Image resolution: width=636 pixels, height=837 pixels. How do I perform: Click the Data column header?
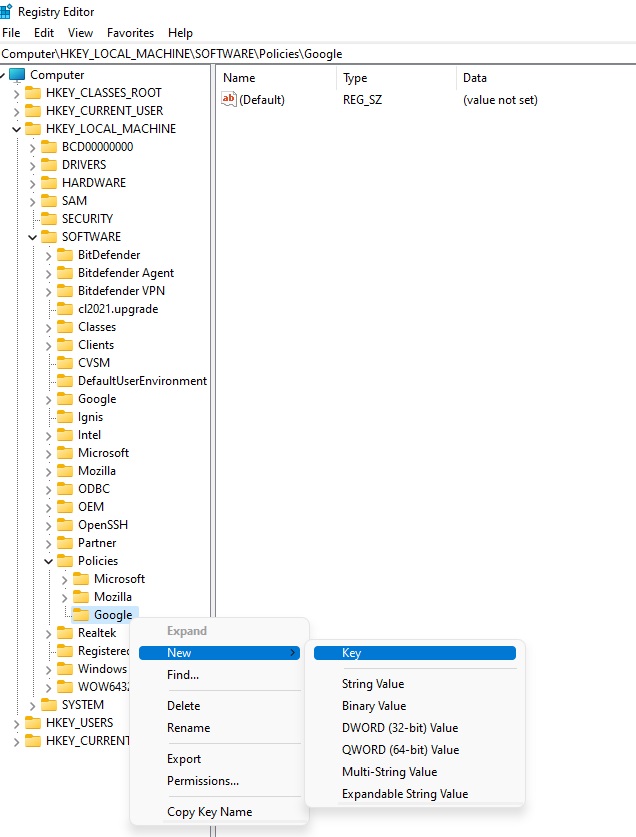[x=546, y=78]
